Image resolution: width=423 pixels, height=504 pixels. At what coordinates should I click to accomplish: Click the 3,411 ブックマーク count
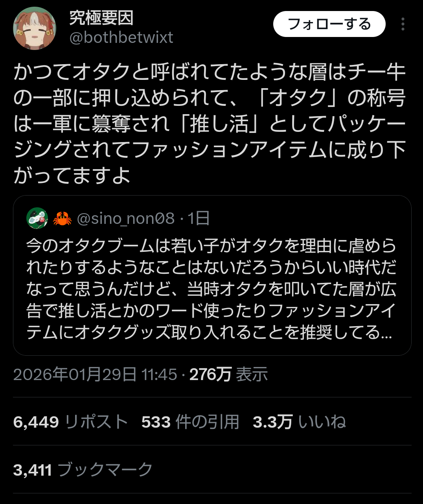pos(83,470)
